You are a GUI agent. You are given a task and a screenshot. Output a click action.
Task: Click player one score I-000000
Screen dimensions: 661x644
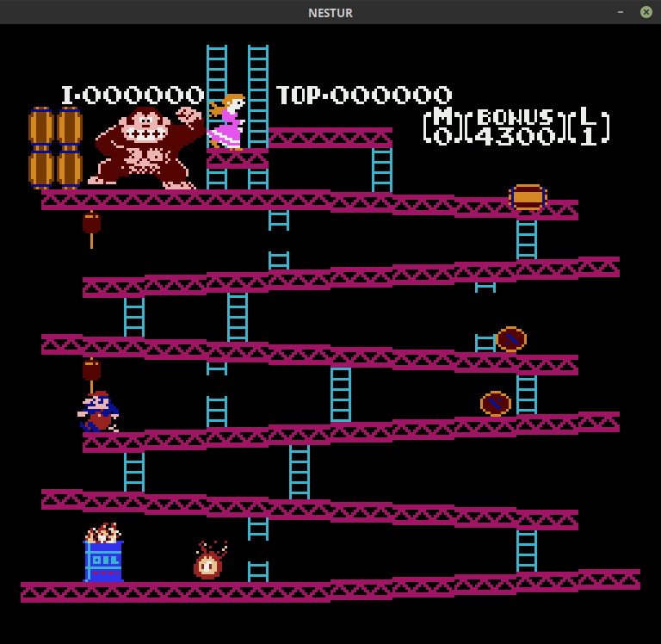tap(133, 96)
